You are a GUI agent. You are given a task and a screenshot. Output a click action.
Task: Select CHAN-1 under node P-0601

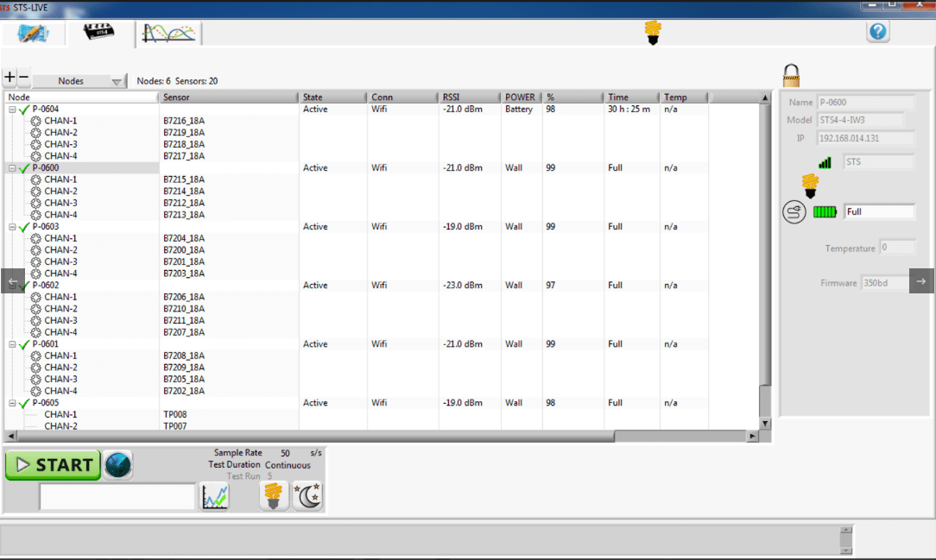pos(60,356)
